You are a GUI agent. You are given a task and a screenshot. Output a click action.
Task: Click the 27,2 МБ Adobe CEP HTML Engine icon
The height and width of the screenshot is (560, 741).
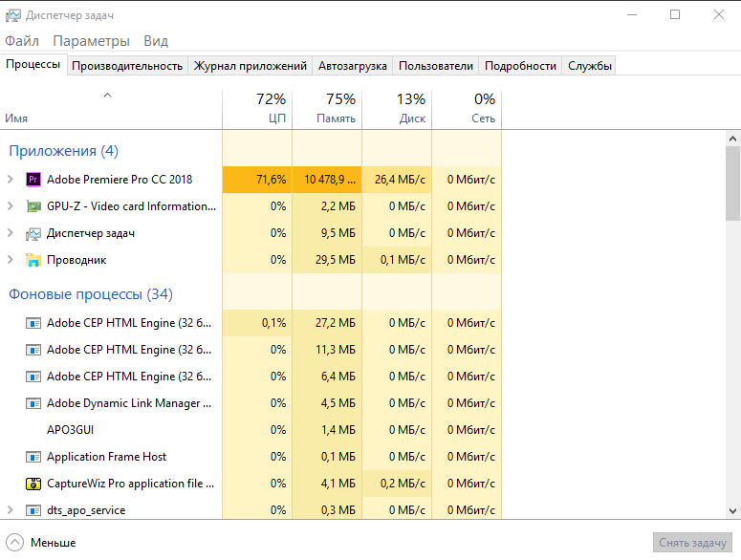coord(33,323)
